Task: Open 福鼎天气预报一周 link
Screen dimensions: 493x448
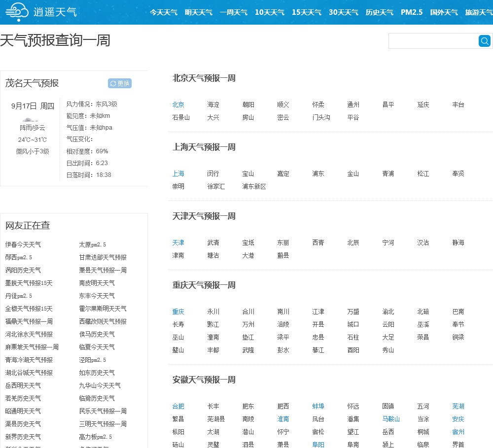Action: coord(29,322)
